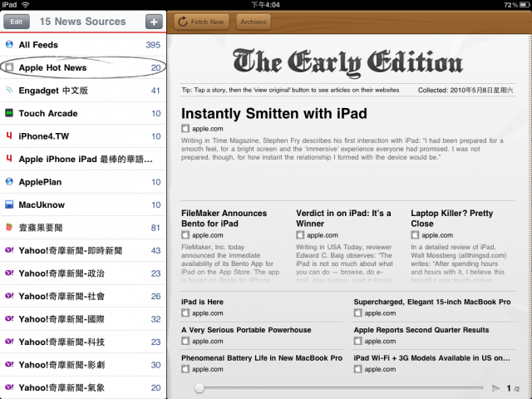Open 壹蘋果要聞 feed

tap(83, 228)
